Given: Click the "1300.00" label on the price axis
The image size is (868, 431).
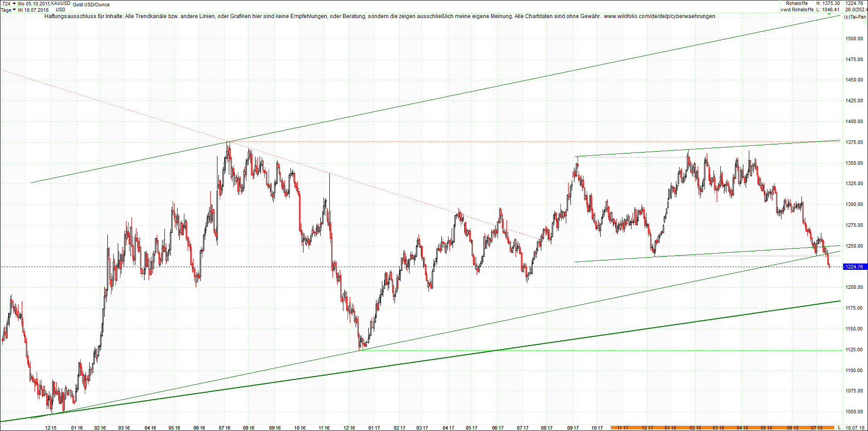Looking at the screenshot, I should [x=855, y=204].
